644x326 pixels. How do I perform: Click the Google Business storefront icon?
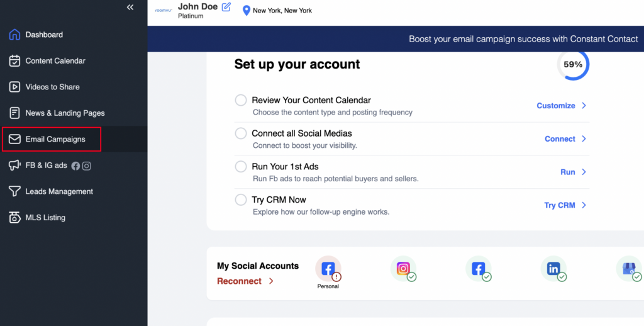pos(628,269)
